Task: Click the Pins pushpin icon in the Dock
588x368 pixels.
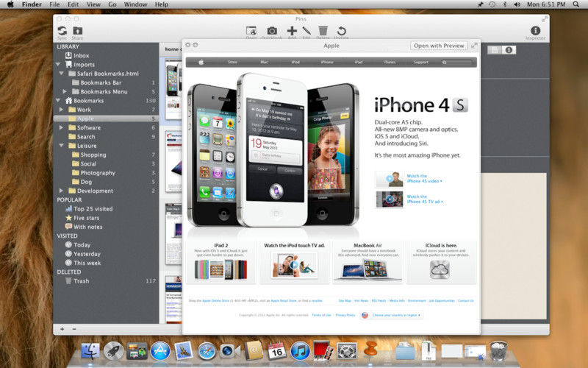Action: 370,350
